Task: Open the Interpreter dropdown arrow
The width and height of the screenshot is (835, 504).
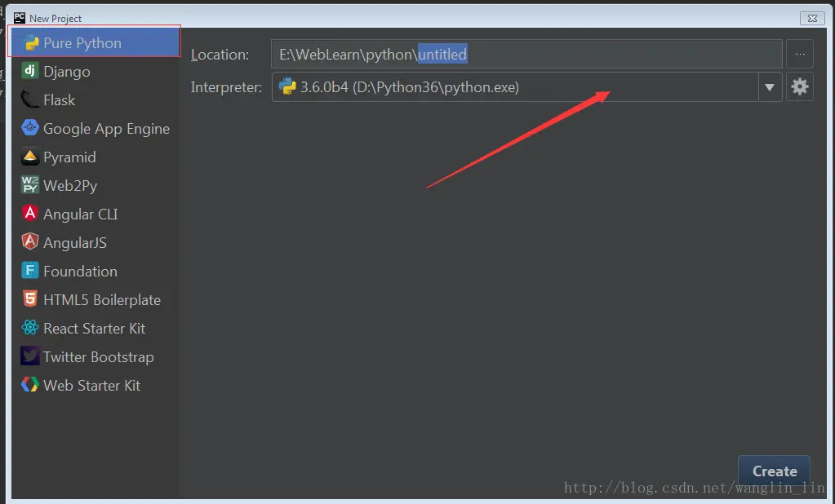Action: 770,86
